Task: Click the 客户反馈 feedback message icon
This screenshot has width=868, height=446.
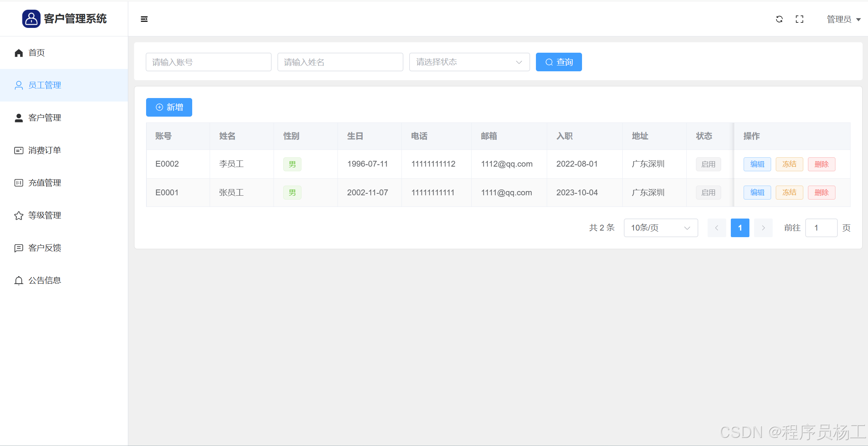Action: 19,248
